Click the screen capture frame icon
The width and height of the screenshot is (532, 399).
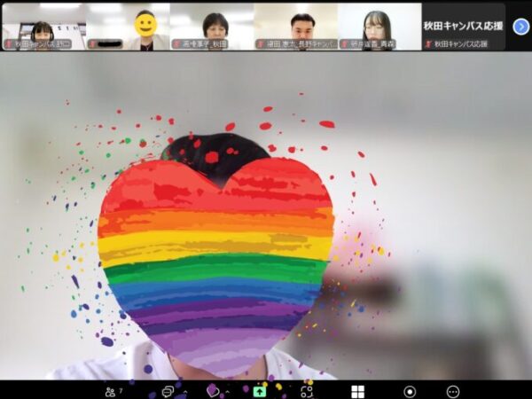pyautogui.click(x=307, y=391)
